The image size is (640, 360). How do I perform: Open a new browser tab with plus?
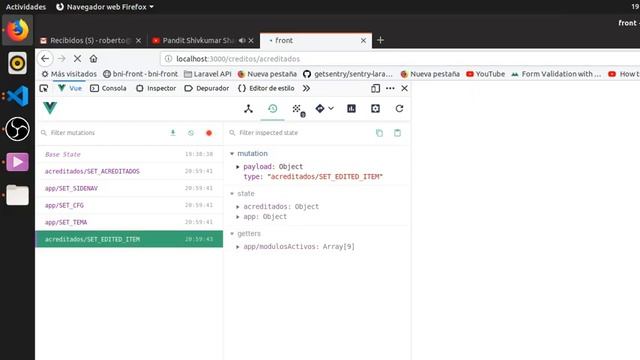click(380, 40)
